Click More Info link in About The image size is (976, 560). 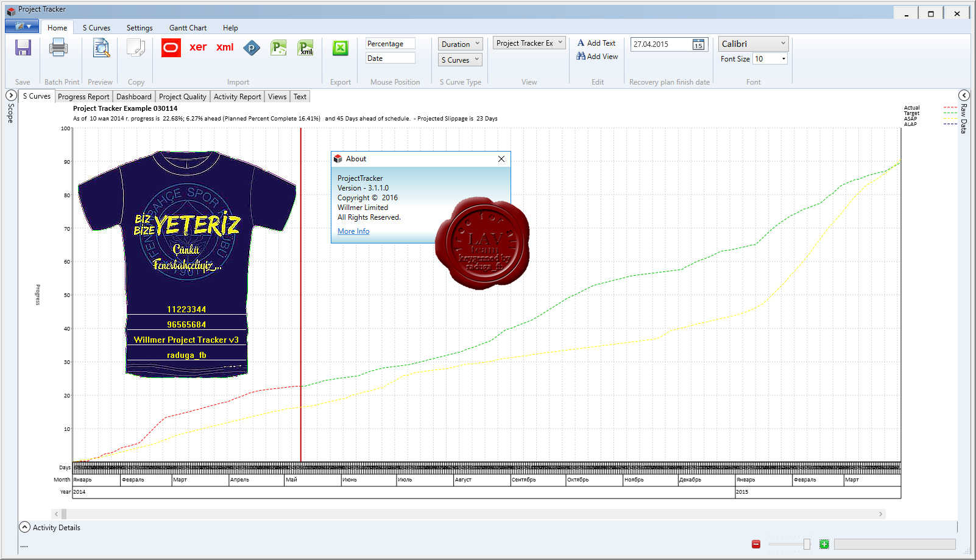(353, 231)
